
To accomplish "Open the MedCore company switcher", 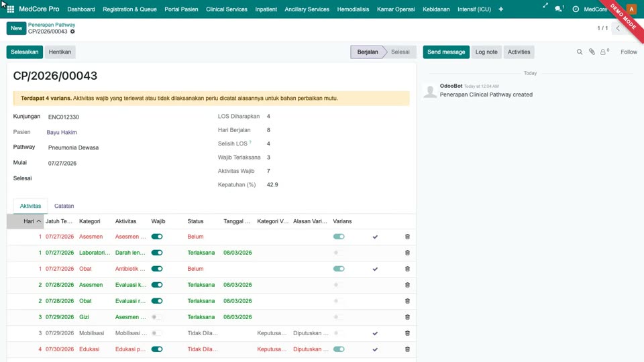I will click(595, 9).
